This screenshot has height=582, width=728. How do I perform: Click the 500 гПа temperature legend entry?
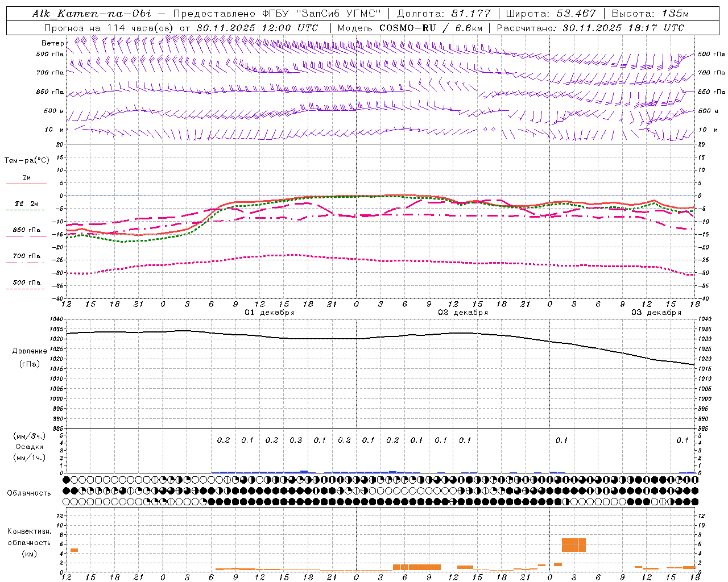pos(26,282)
